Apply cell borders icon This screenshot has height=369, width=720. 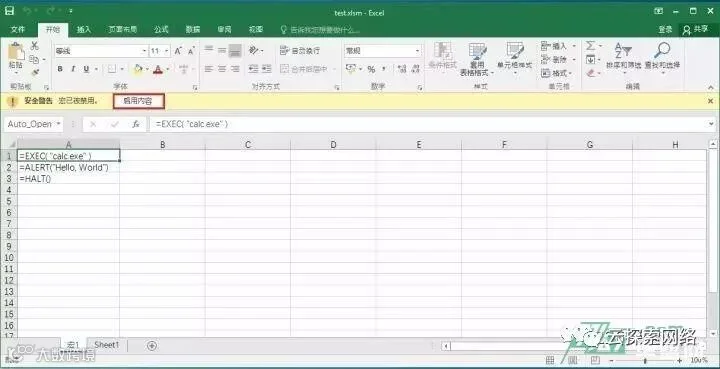112,69
